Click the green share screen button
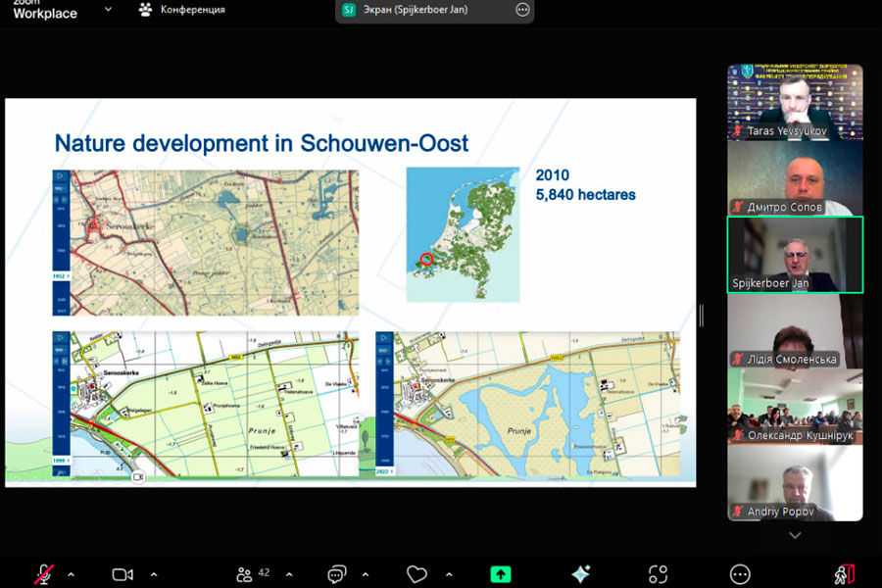Viewport: 882px width, 588px height. tap(501, 574)
